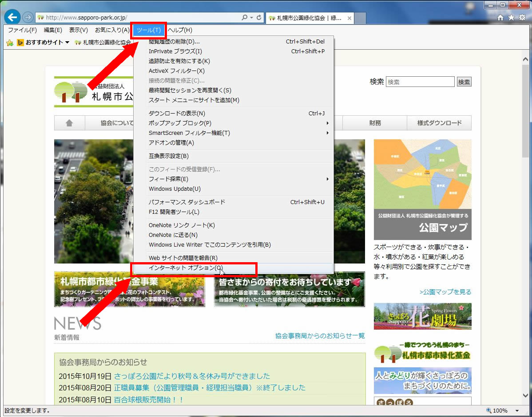Open the gear Settings icon
532x417 pixels.
click(x=522, y=18)
